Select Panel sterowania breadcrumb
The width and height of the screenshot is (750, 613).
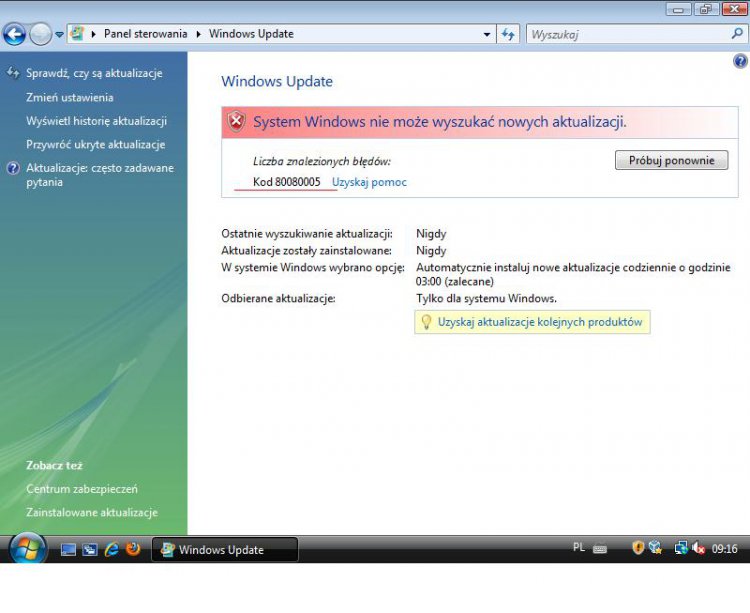point(145,34)
